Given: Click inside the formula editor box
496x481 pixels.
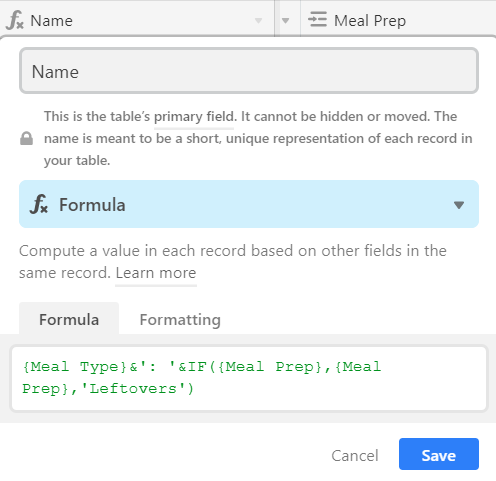Looking at the screenshot, I should tap(249, 378).
